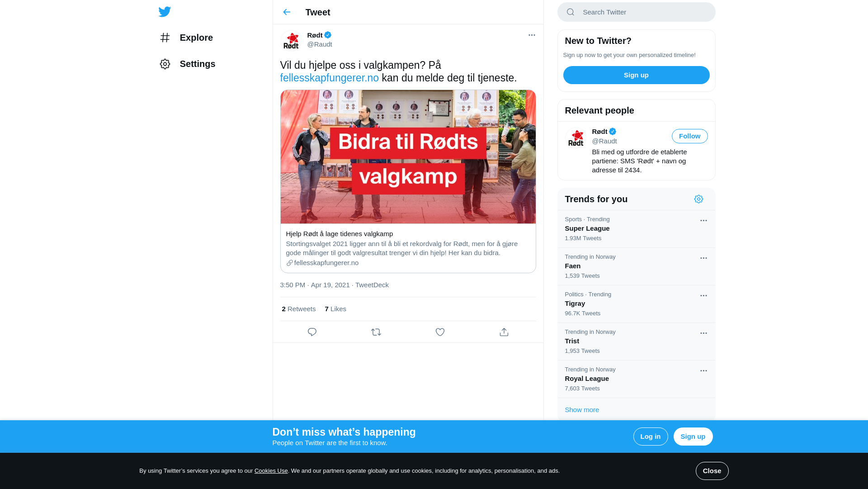Show more trends
868x489 pixels.
pos(582,410)
